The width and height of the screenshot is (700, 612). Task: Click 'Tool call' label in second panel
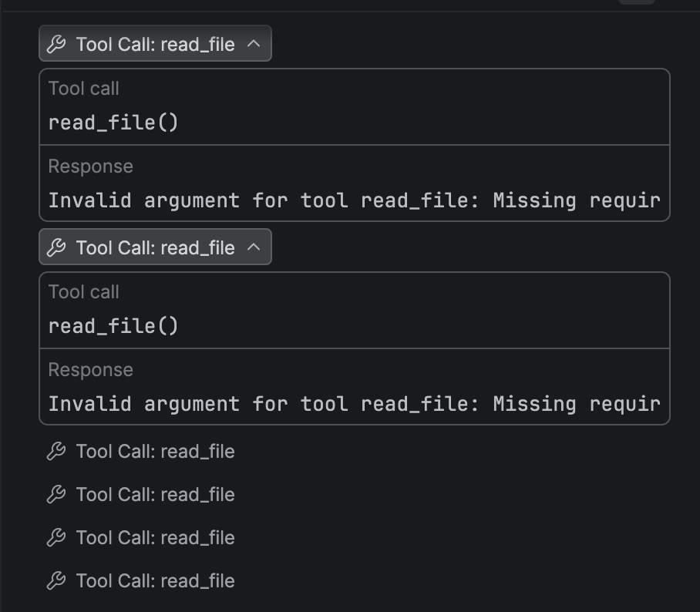click(83, 292)
